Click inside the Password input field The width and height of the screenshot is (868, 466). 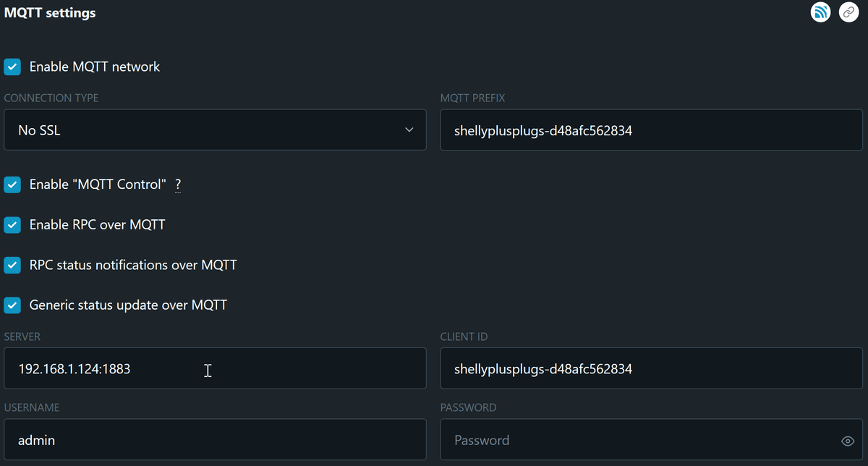click(x=637, y=440)
